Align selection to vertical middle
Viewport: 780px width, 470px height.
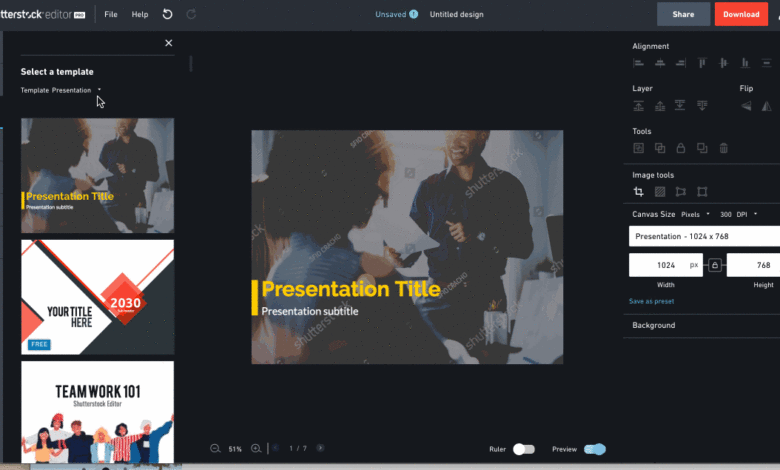(723, 63)
